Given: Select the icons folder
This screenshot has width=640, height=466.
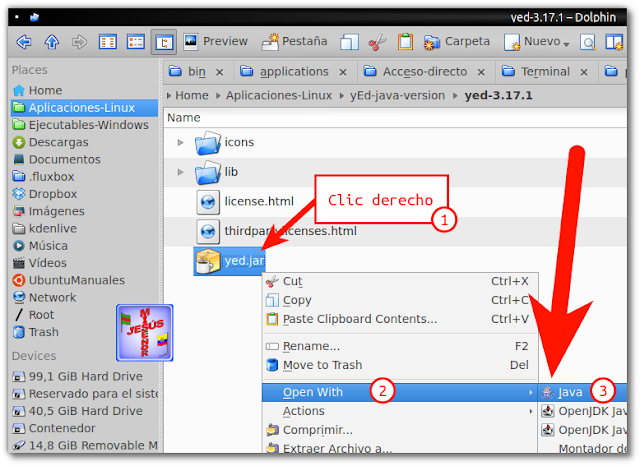Looking at the screenshot, I should tap(224, 142).
